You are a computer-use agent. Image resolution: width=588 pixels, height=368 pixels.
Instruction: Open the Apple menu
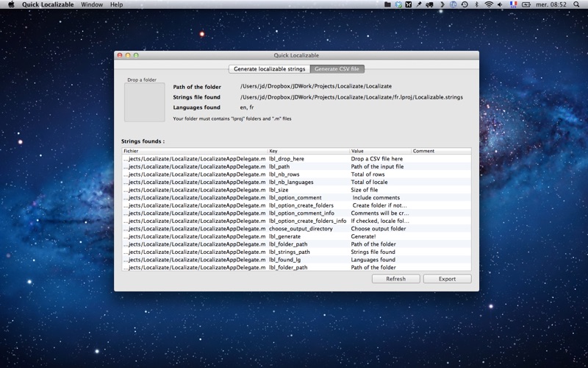11,4
